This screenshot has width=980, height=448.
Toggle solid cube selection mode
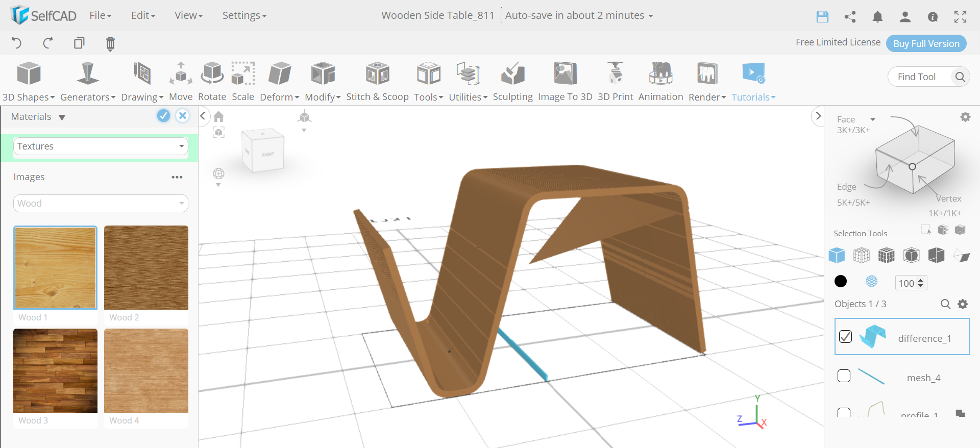pos(837,255)
